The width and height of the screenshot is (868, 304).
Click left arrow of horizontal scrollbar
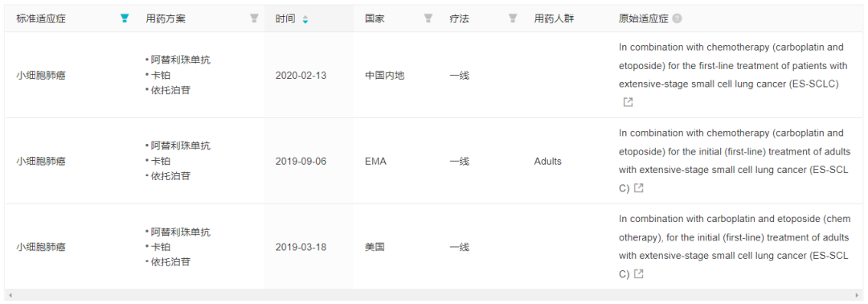click(10, 295)
